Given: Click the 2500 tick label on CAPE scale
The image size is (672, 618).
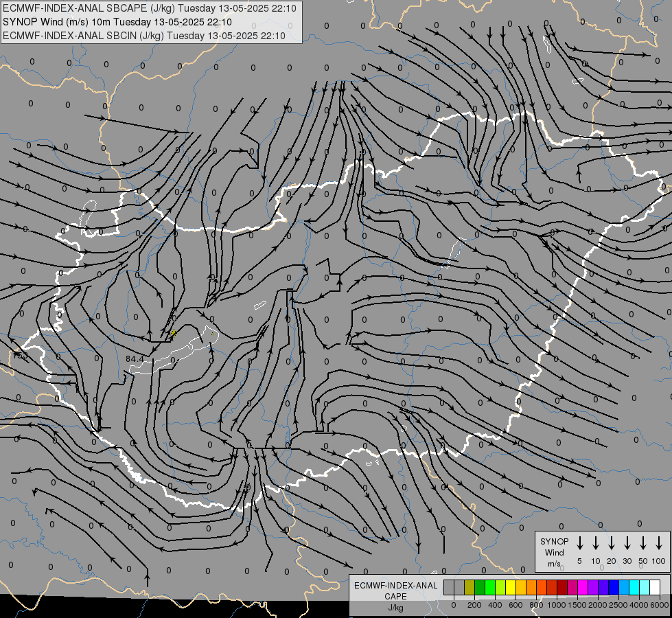Looking at the screenshot, I should [618, 605].
